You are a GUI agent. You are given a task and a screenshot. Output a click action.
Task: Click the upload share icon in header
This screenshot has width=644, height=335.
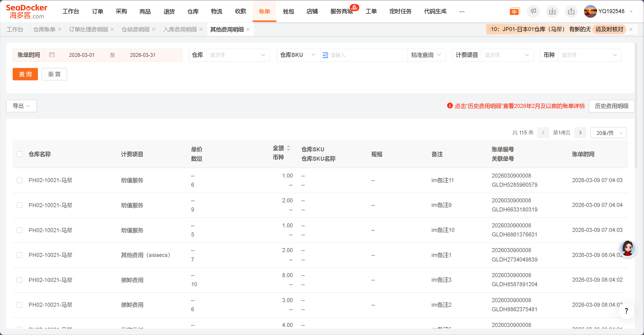pos(571,11)
